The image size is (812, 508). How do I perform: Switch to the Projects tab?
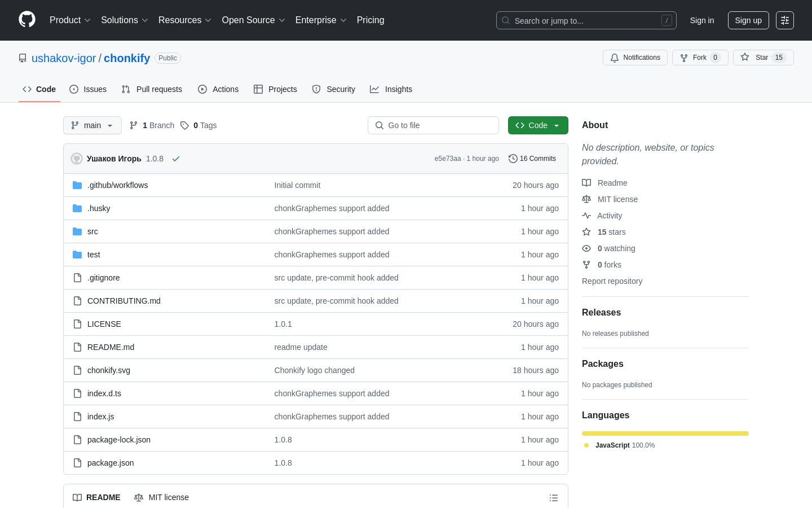[x=275, y=89]
